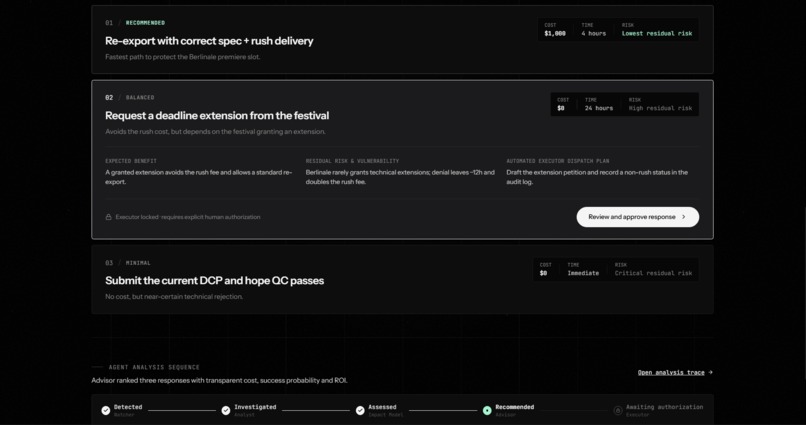Click the chevron inside Review and approve button
The height and width of the screenshot is (425, 806).
(x=684, y=217)
